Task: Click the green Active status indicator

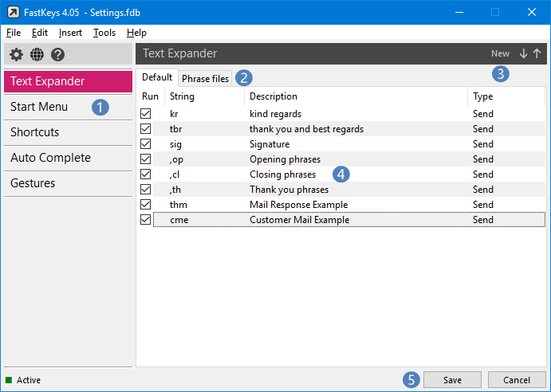Action: click(x=10, y=380)
